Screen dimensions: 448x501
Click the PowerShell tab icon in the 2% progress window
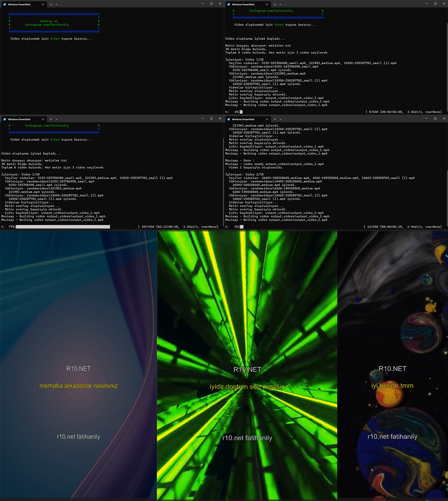tap(229, 5)
